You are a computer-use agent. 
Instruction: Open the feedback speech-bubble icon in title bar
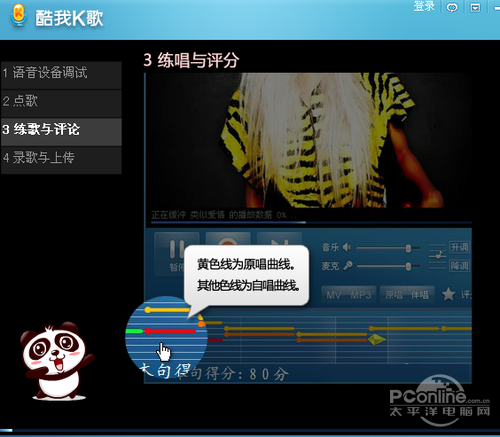[x=452, y=7]
